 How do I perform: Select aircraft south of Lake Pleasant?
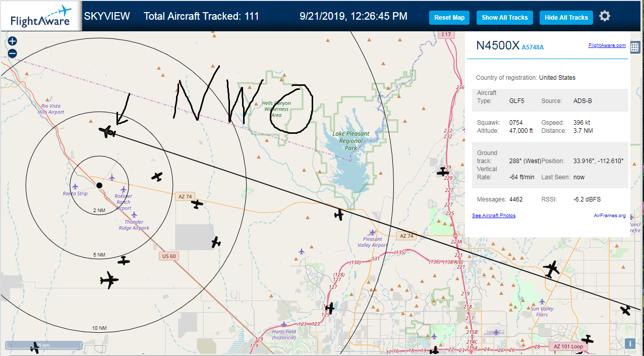tap(339, 215)
